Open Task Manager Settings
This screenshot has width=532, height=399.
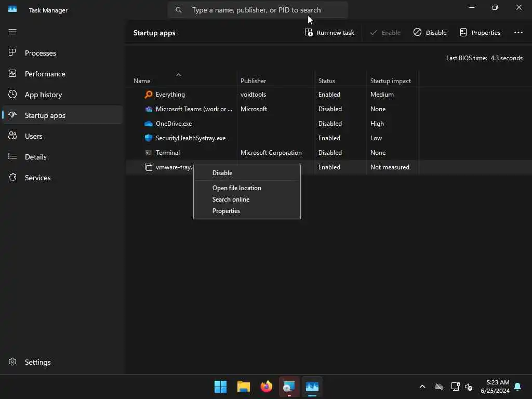[62, 362]
